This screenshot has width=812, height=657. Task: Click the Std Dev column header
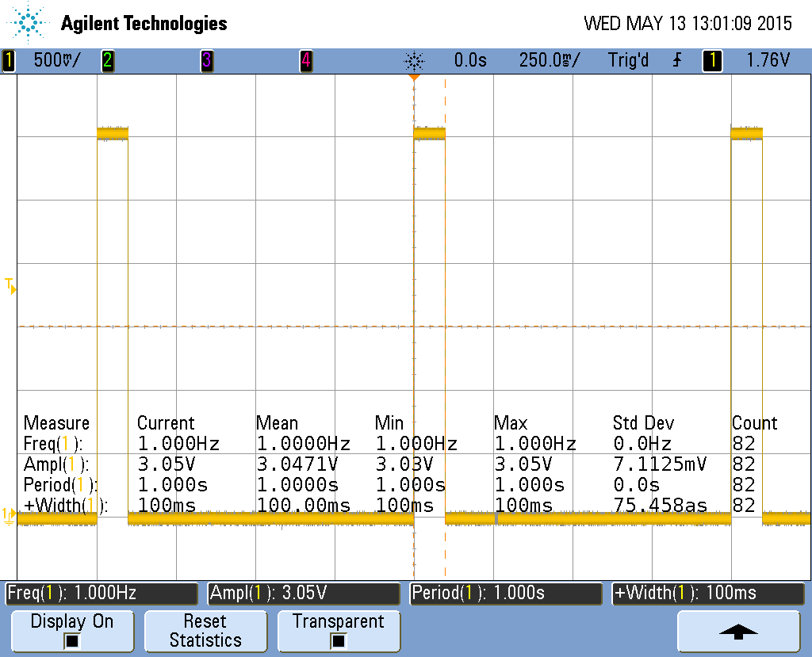[x=644, y=423]
